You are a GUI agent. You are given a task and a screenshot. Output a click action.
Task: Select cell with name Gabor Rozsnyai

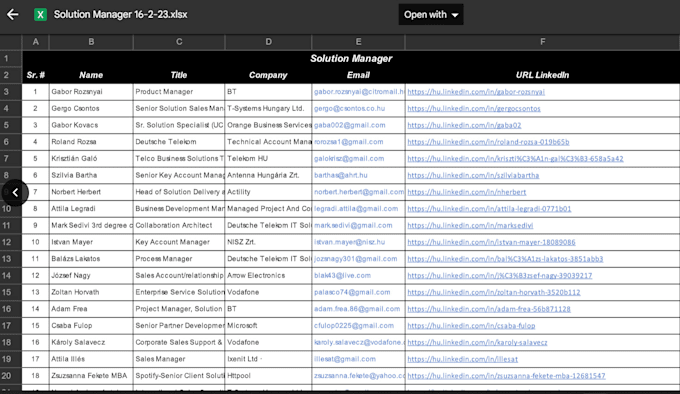[91, 92]
